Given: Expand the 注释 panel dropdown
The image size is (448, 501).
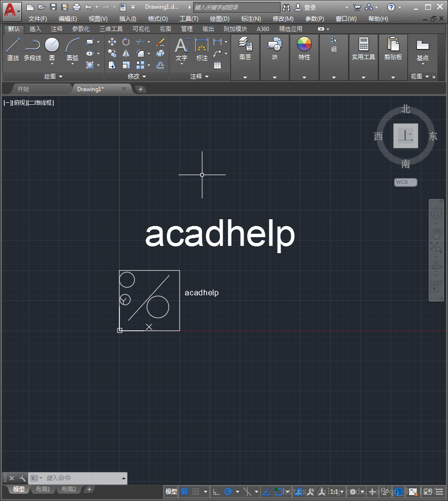Looking at the screenshot, I should click(199, 76).
